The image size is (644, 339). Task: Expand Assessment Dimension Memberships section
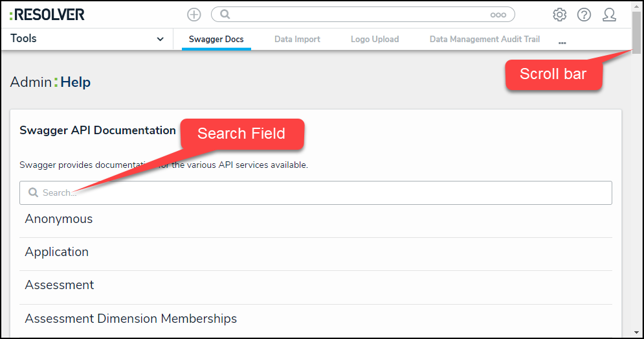(x=131, y=319)
